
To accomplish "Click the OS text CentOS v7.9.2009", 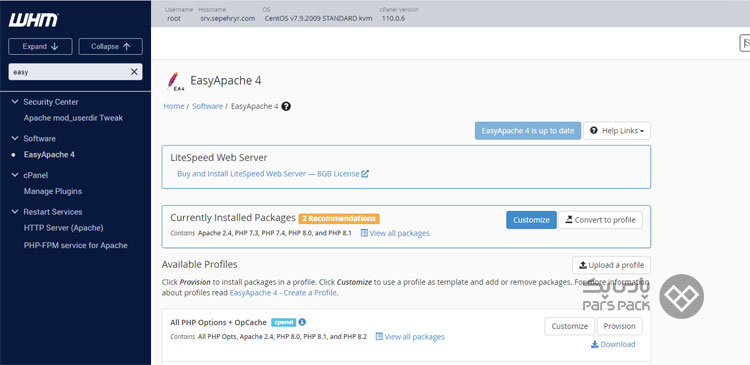I will pyautogui.click(x=318, y=19).
